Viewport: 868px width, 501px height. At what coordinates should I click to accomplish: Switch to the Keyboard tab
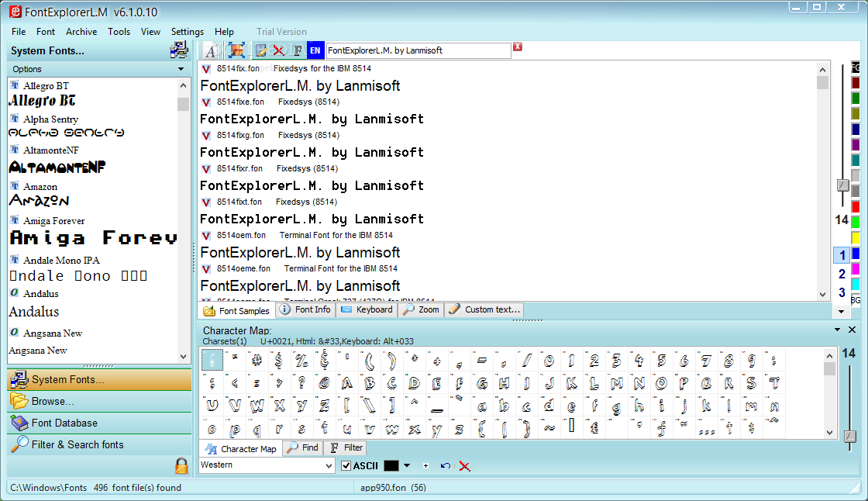pyautogui.click(x=367, y=309)
